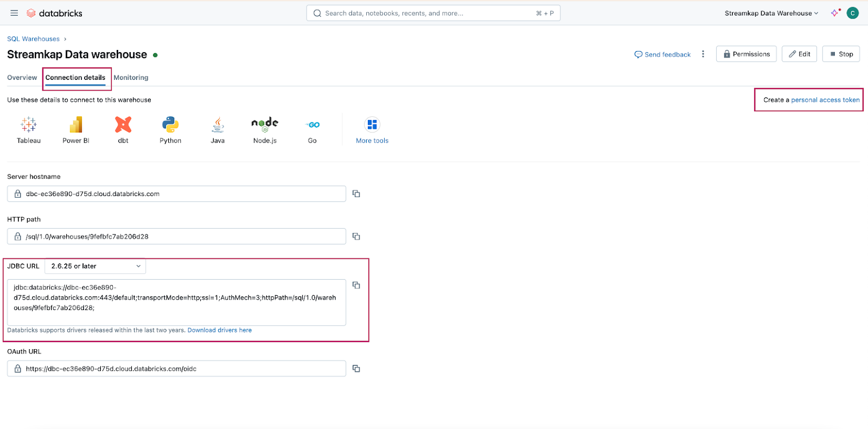Switch to the Monitoring tab
The height and width of the screenshot is (429, 868).
(131, 78)
